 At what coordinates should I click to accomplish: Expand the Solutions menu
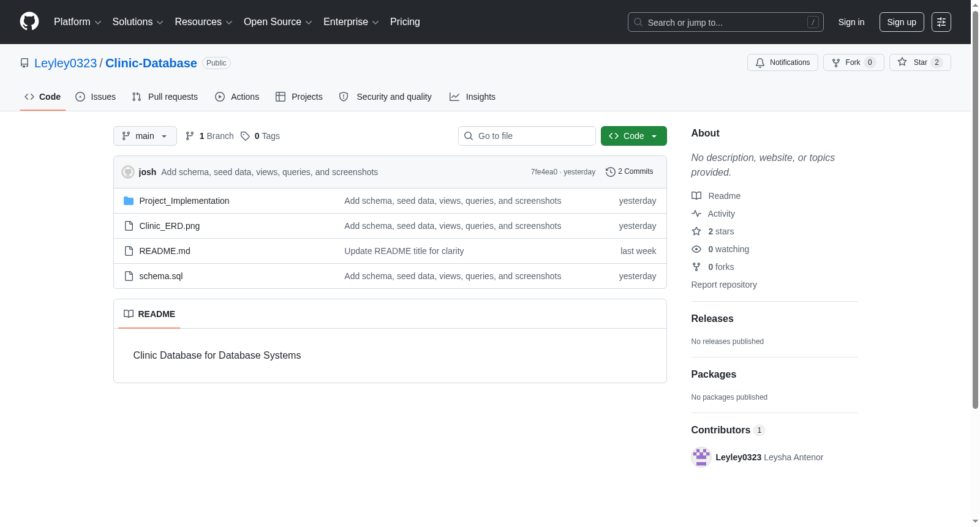138,22
